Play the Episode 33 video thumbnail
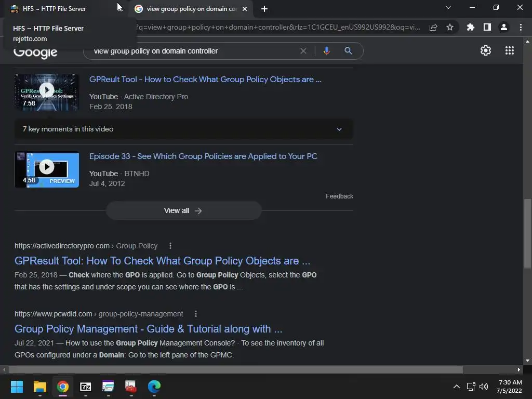This screenshot has height=399, width=532. (47, 169)
